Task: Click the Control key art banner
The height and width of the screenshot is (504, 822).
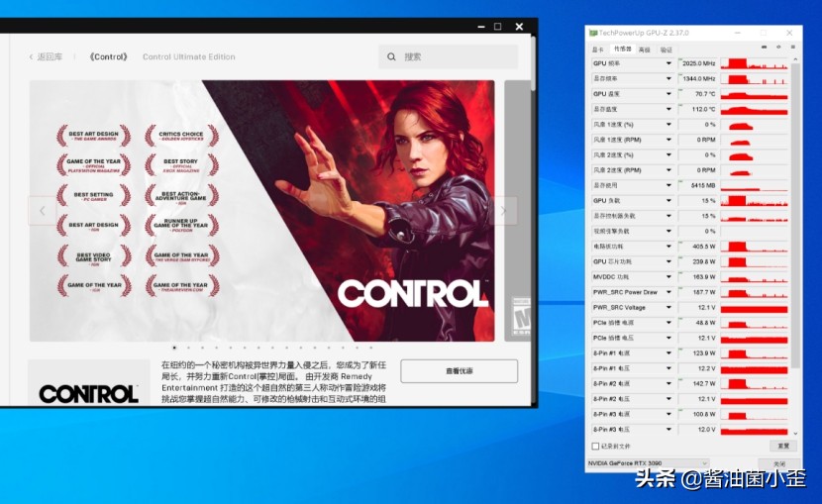Action: pyautogui.click(x=261, y=211)
